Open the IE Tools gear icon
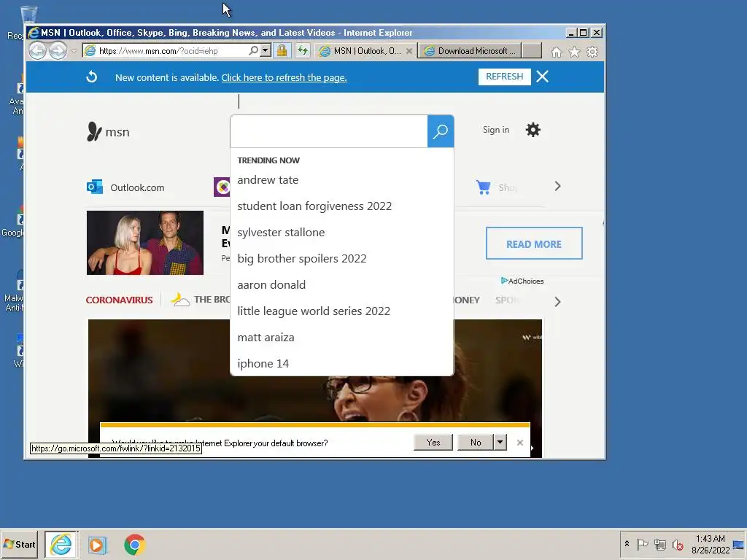 click(x=592, y=52)
